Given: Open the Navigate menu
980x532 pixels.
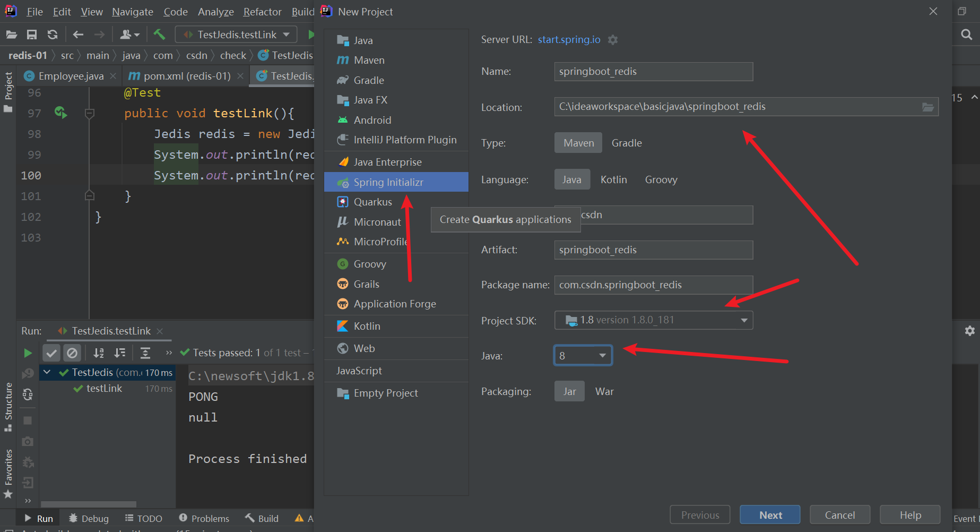Looking at the screenshot, I should click(133, 12).
